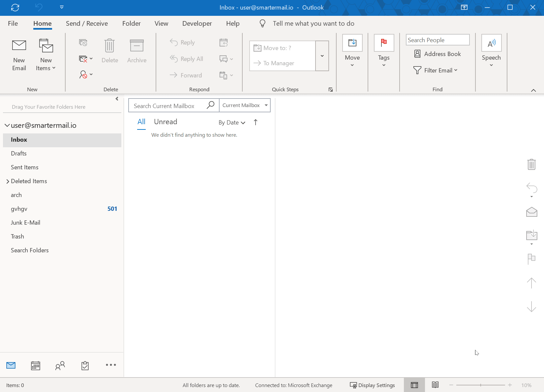Open the By Date sort dropdown

click(x=232, y=123)
